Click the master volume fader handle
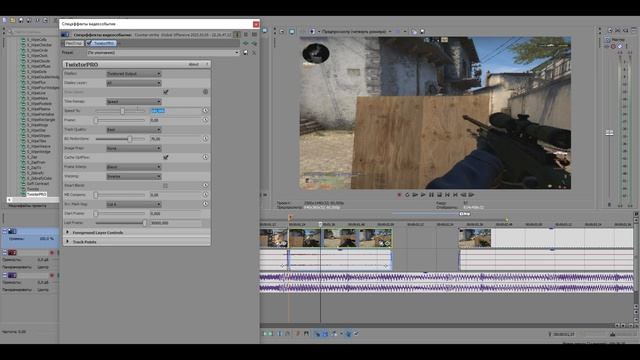The height and width of the screenshot is (360, 640). coord(609,133)
